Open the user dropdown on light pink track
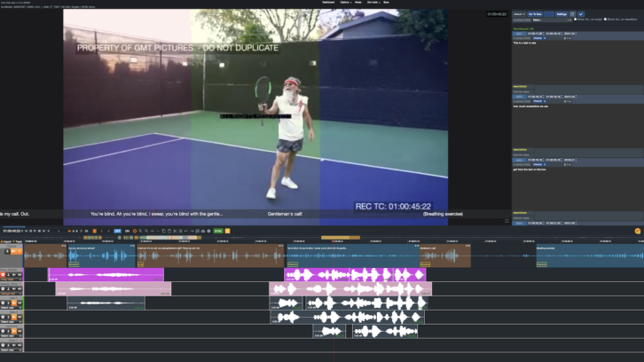 pyautogui.click(x=12, y=294)
